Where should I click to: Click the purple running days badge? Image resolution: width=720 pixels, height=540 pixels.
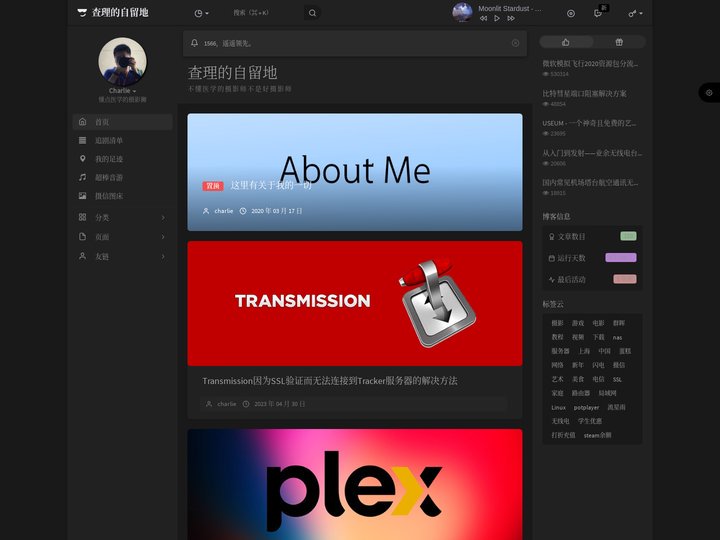621,257
